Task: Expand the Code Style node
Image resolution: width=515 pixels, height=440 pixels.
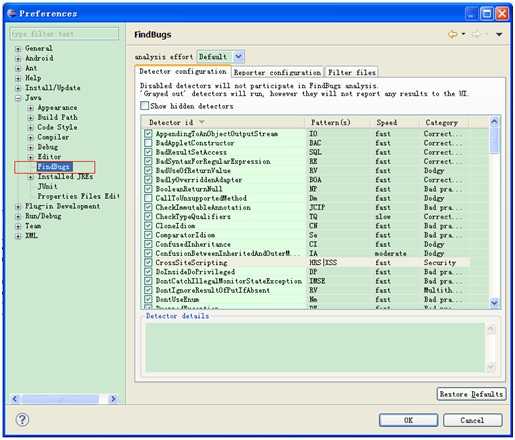Action: (30, 128)
